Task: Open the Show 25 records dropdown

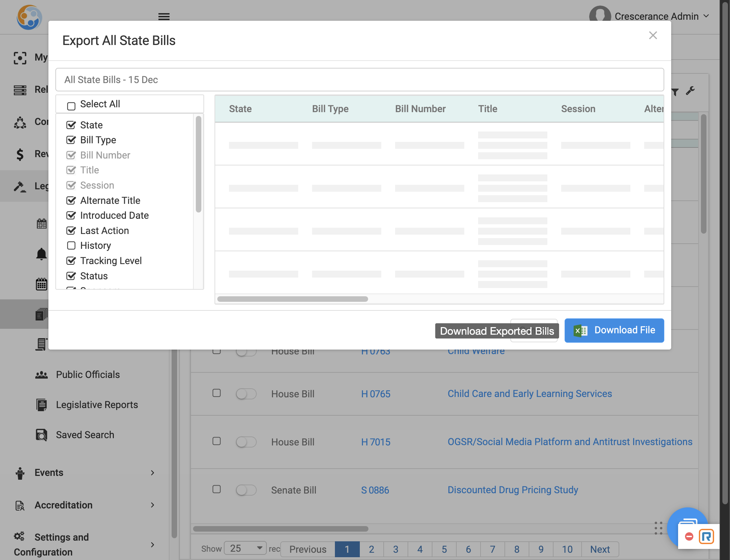Action: pyautogui.click(x=245, y=548)
